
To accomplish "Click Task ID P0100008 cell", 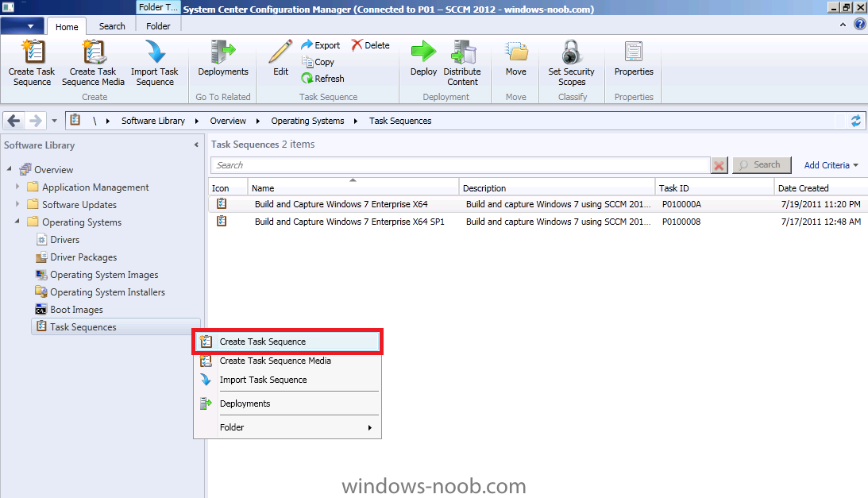I will click(681, 222).
